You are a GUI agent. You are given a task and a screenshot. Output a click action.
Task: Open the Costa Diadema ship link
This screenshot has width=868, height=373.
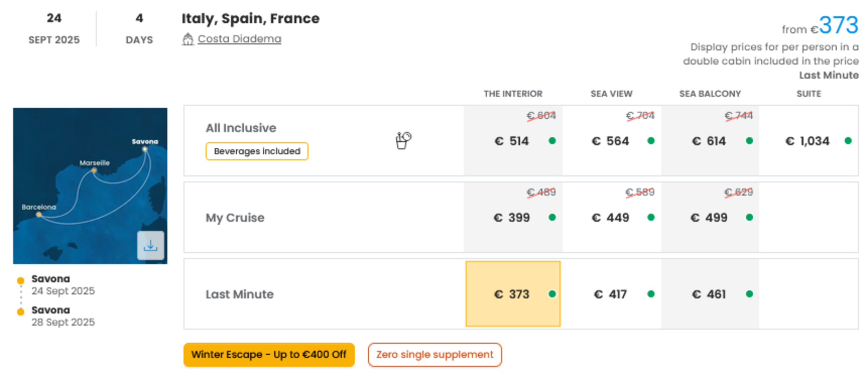tap(239, 39)
